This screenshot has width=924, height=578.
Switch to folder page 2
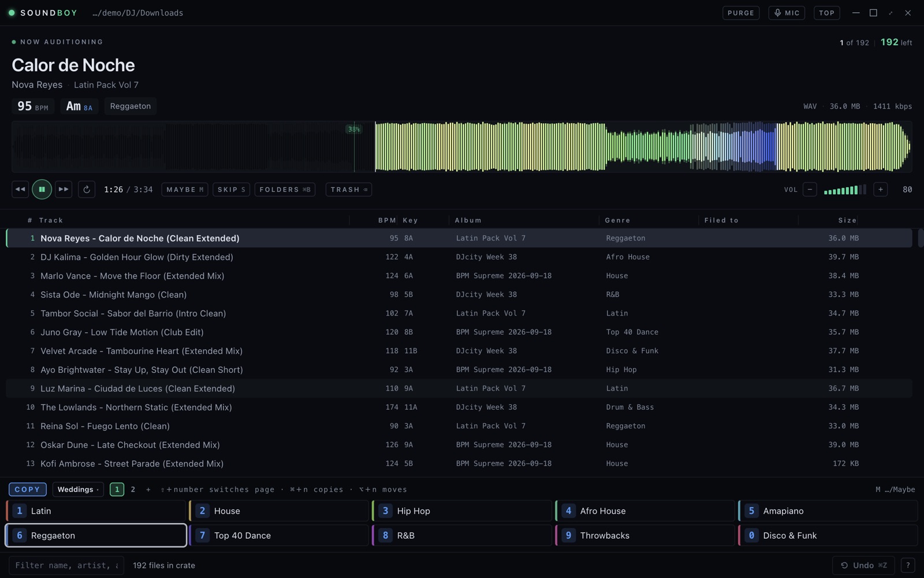133,489
